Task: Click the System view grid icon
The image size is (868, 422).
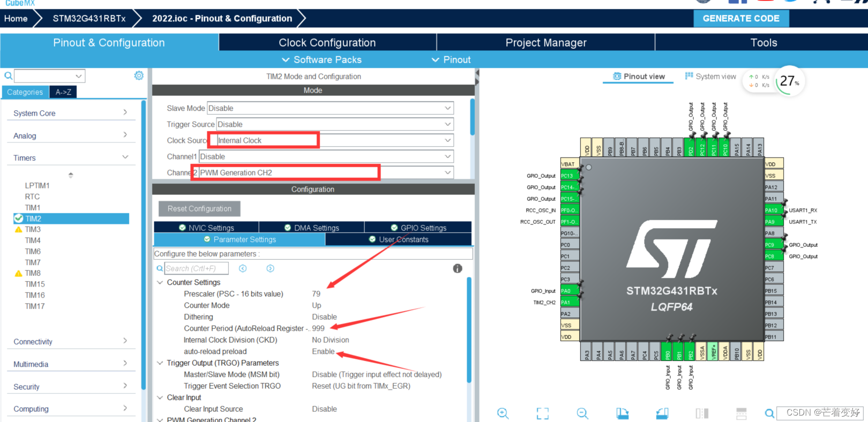Action: [689, 76]
